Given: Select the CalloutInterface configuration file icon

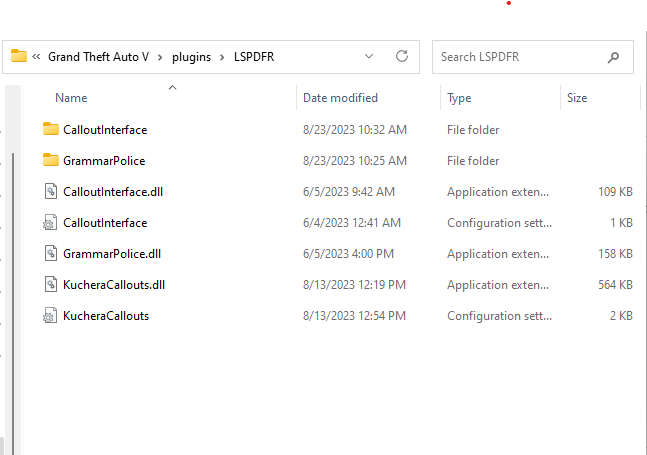Looking at the screenshot, I should (52, 223).
